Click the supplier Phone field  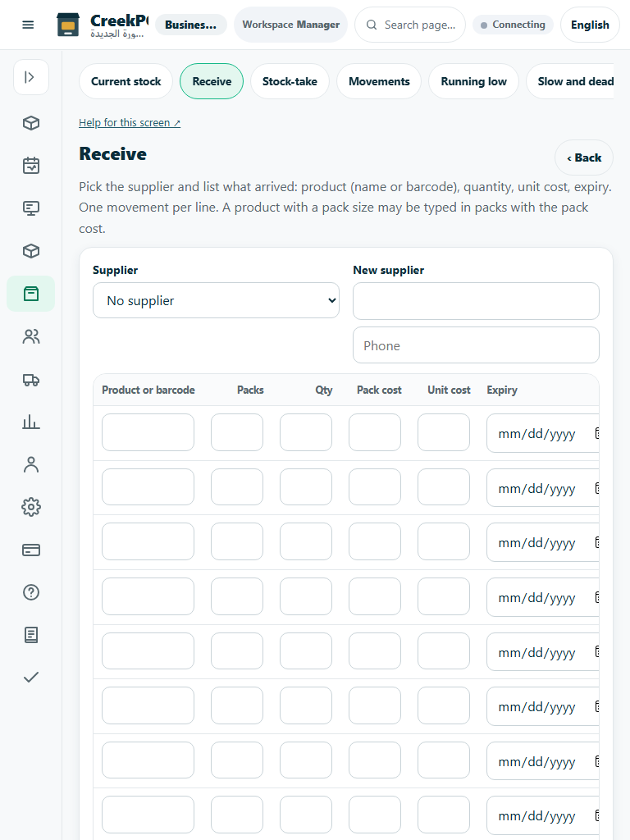(x=476, y=345)
